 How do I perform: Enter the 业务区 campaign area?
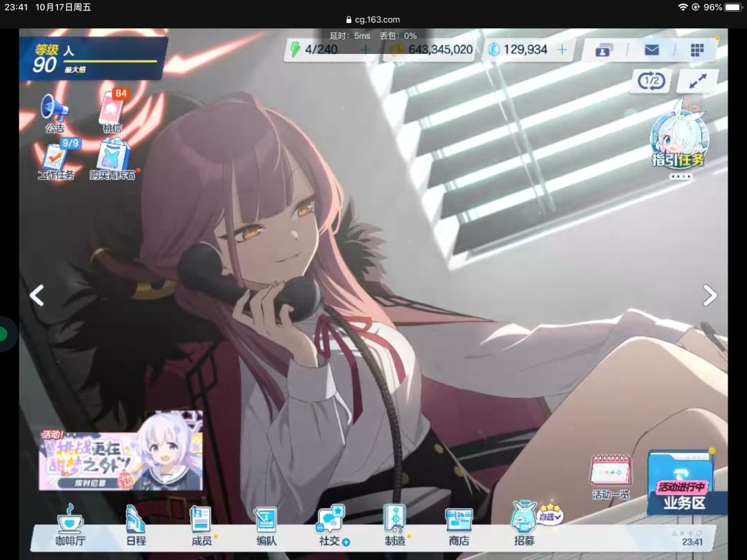click(x=684, y=482)
